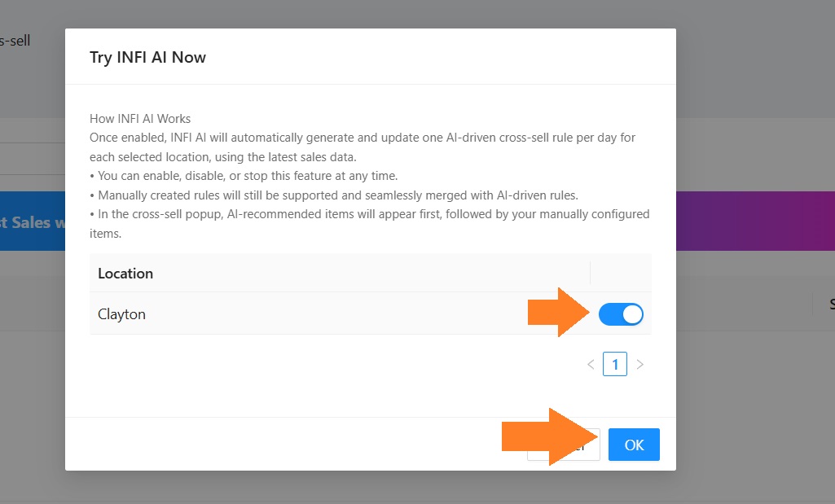Go to previous page arrow
This screenshot has width=835, height=504.
click(591, 365)
